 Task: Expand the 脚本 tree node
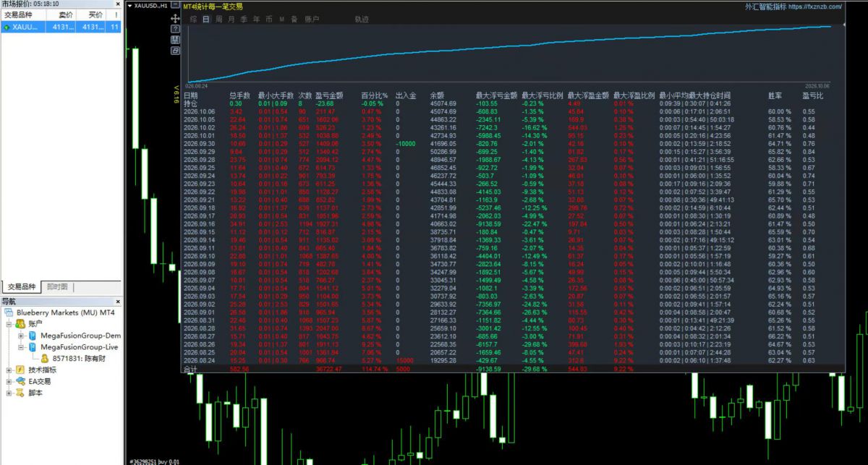pyautogui.click(x=9, y=393)
